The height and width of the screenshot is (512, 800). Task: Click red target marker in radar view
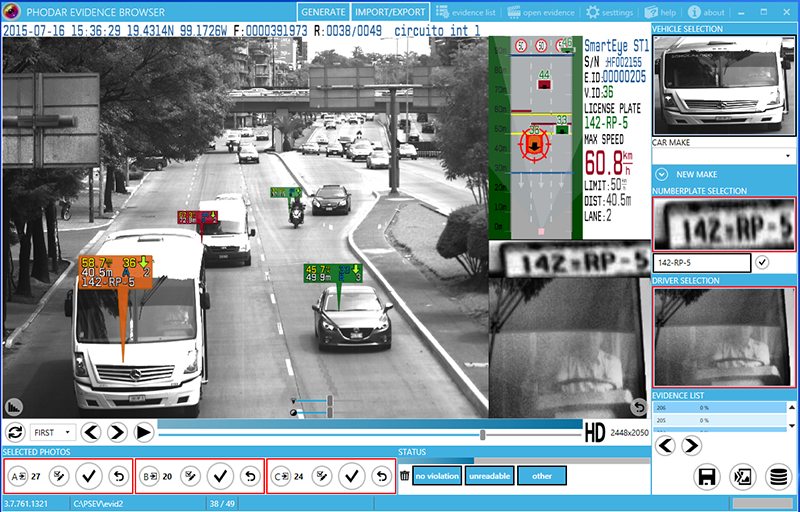click(534, 144)
